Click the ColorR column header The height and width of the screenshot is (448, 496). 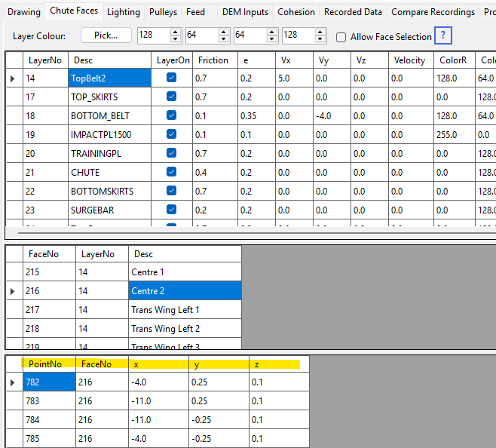pyautogui.click(x=455, y=60)
